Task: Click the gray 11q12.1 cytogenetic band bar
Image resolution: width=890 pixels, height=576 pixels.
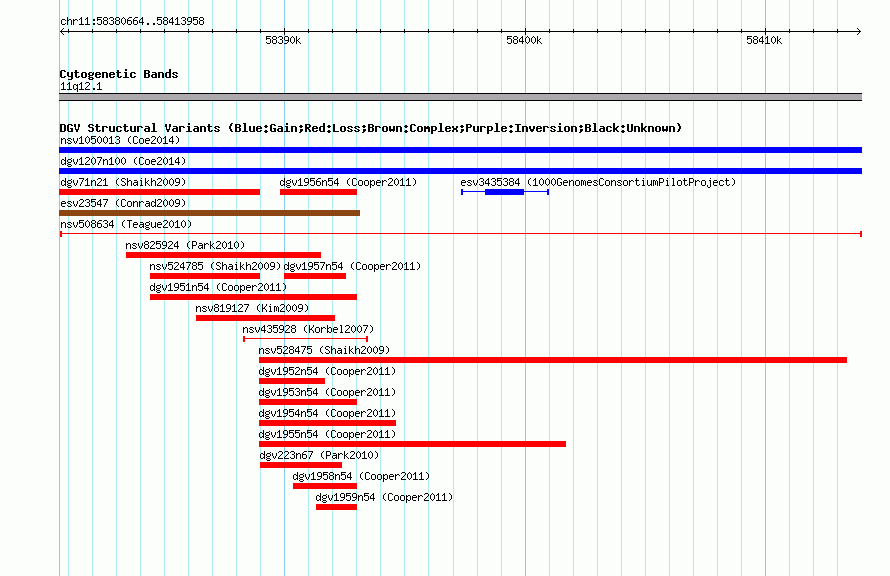Action: [x=460, y=97]
